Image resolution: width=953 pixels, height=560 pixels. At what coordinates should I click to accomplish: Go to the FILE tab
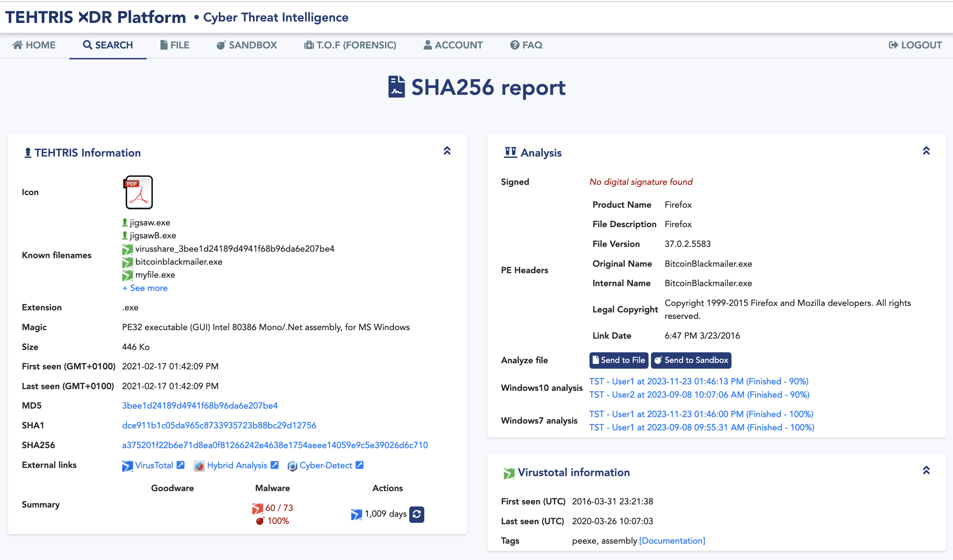coord(174,45)
